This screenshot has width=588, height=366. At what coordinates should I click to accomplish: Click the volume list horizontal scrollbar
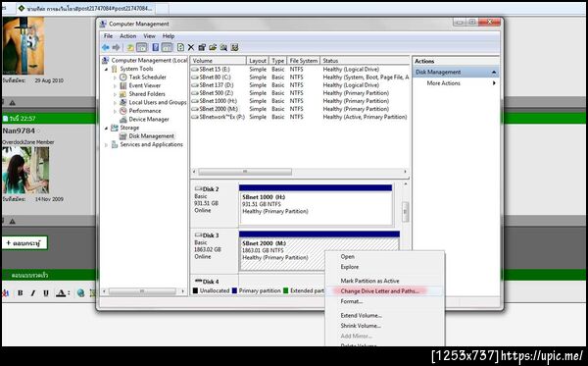[x=300, y=172]
